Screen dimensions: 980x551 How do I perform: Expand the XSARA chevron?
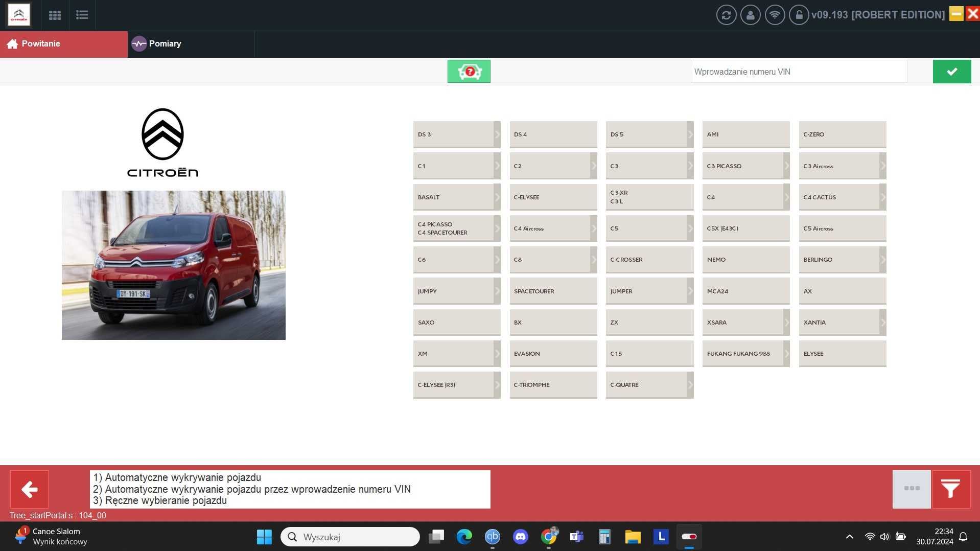point(786,322)
